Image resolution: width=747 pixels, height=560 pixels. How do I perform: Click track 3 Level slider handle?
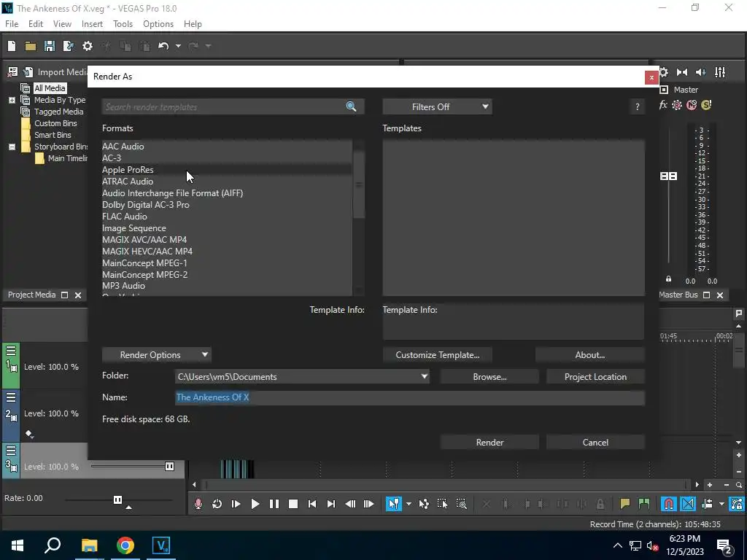(169, 466)
